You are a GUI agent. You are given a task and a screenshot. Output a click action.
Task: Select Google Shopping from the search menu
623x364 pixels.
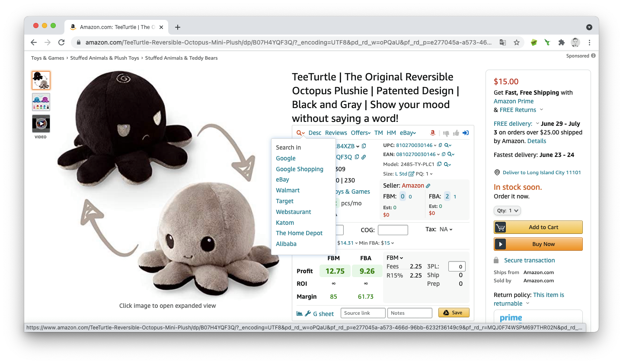300,169
